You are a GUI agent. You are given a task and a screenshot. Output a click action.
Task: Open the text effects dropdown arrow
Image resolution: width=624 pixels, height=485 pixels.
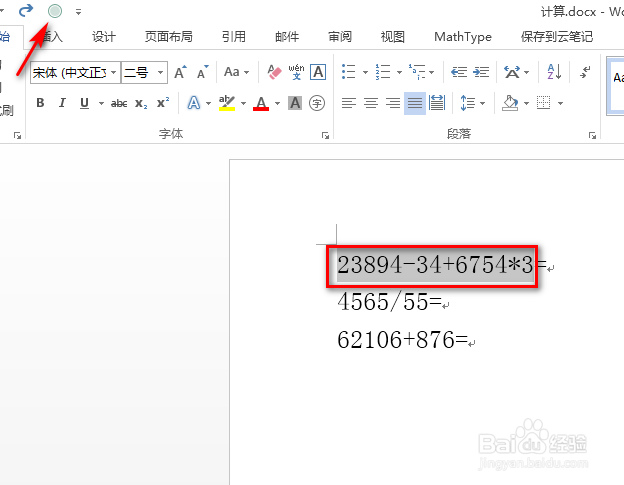pyautogui.click(x=208, y=103)
